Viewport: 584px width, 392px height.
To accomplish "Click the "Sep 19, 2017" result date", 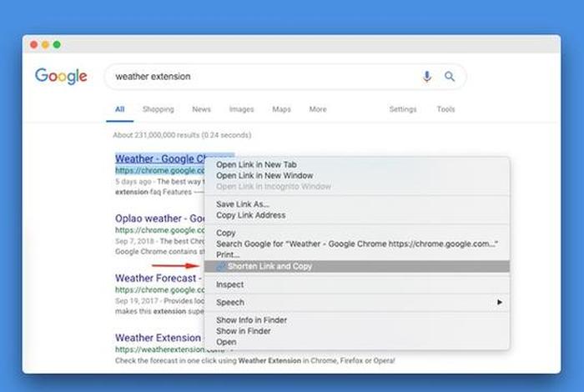I will coord(137,300).
